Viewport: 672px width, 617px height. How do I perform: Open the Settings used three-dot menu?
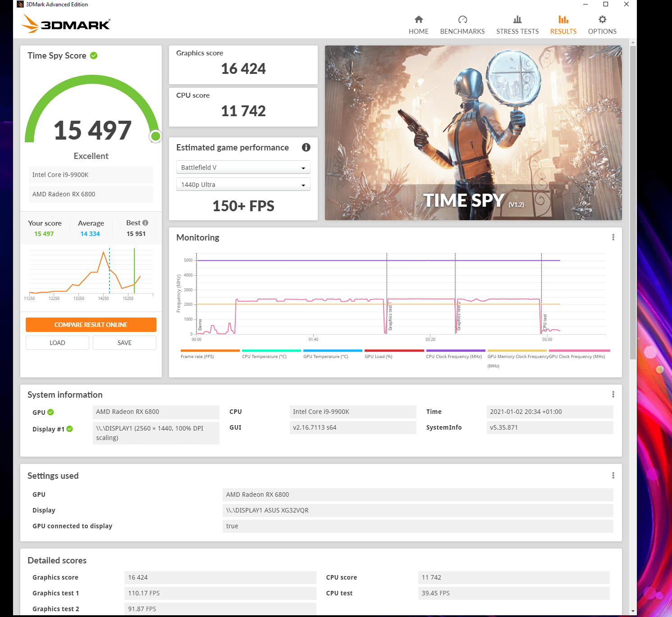(613, 476)
